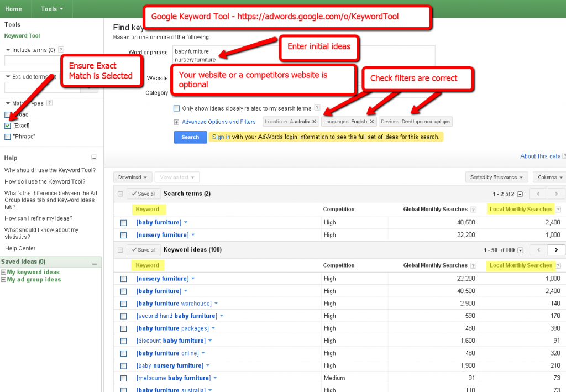Click help icon beside Global Monthly Searches
This screenshot has height=392, width=566.
(x=473, y=210)
